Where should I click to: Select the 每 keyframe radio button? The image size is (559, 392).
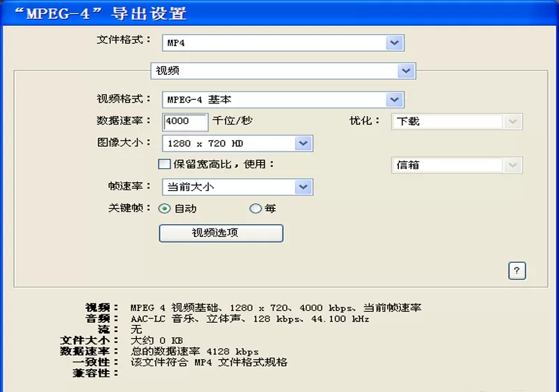pos(255,208)
